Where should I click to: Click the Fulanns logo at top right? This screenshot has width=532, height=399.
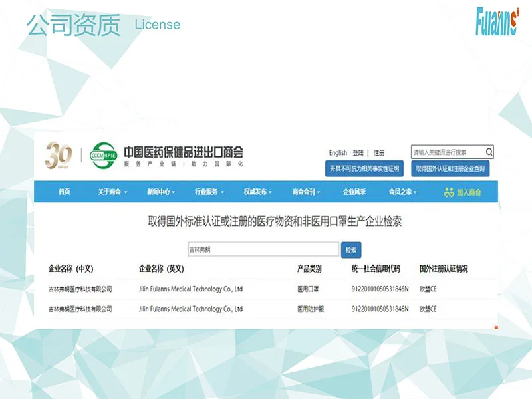click(497, 21)
